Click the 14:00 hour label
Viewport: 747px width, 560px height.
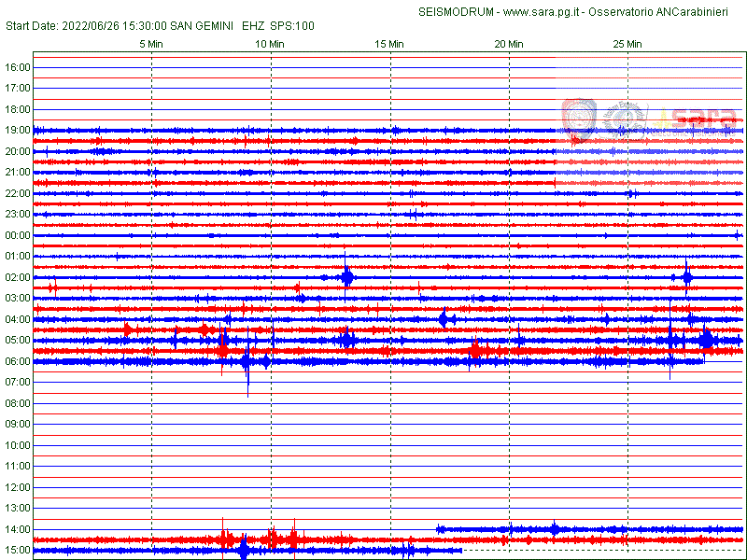click(18, 529)
